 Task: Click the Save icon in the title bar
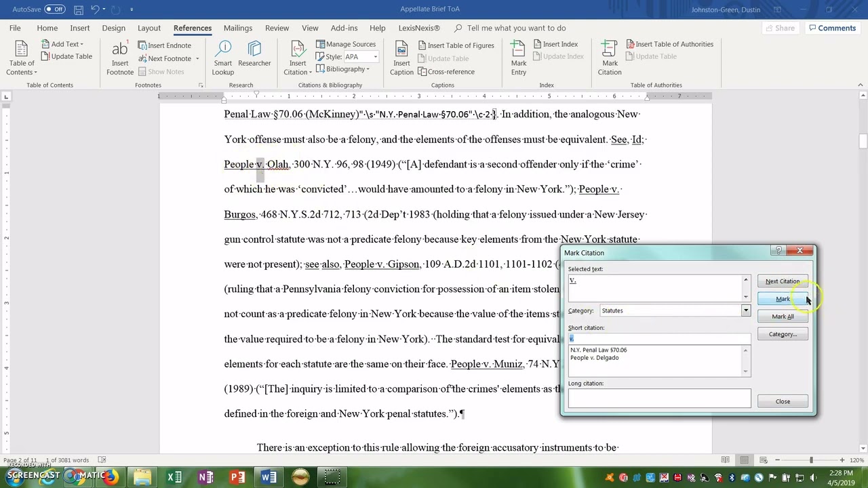click(79, 9)
